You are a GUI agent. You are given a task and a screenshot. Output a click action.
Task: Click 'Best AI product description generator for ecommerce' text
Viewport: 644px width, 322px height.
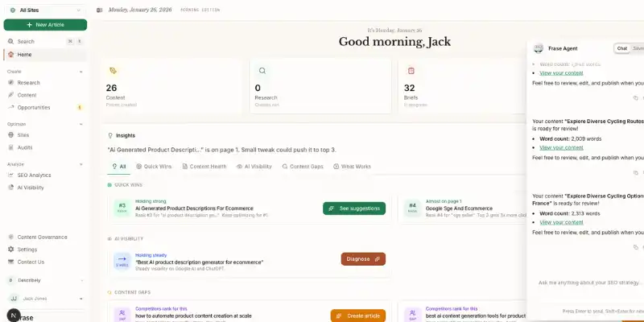tap(199, 262)
